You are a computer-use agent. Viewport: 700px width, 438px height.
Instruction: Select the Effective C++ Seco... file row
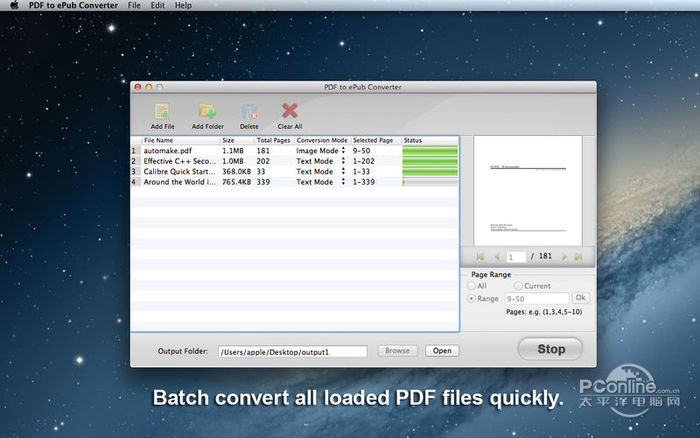(x=295, y=161)
